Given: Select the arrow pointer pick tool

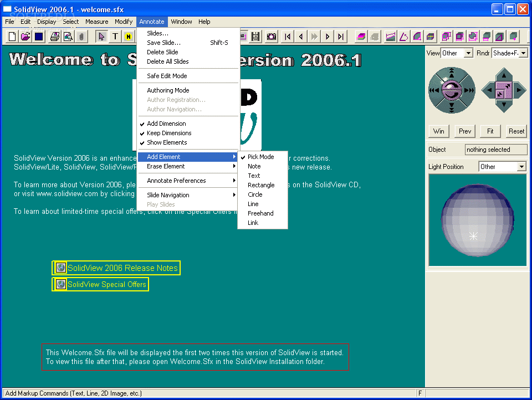Looking at the screenshot, I should pos(101,37).
